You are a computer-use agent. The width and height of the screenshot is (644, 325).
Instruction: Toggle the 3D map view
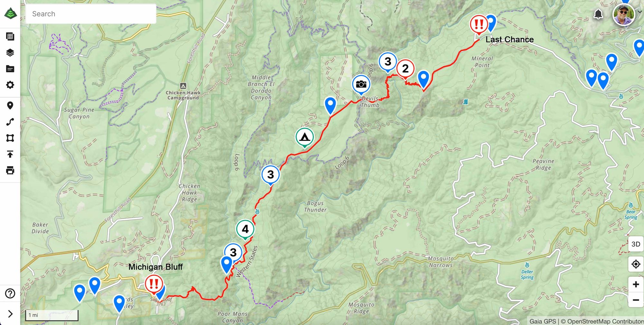(636, 244)
